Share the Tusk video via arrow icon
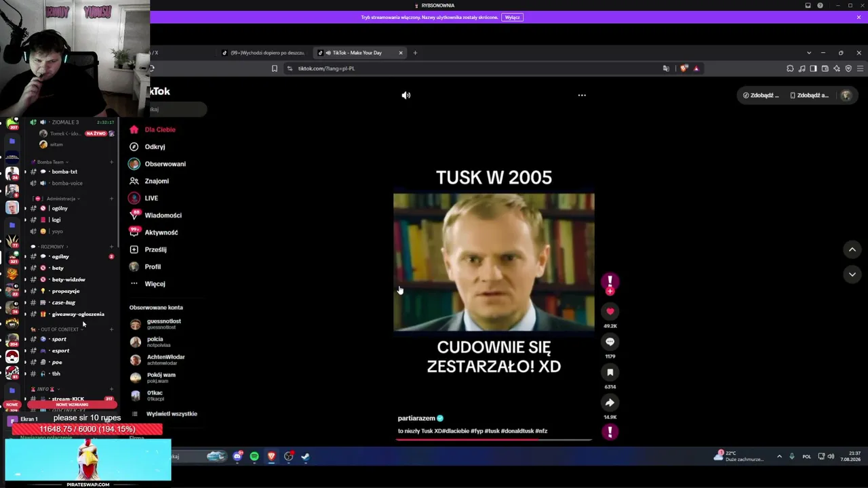The width and height of the screenshot is (868, 488). 610,403
